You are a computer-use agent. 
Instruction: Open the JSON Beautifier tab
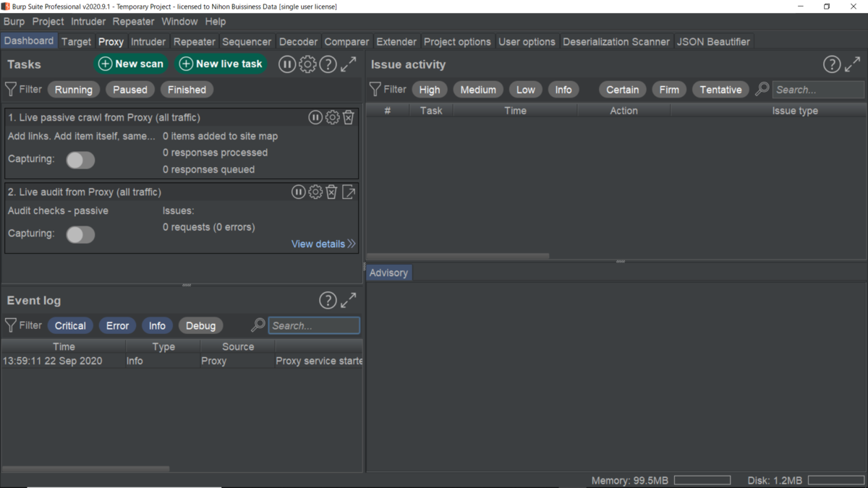pos(713,41)
